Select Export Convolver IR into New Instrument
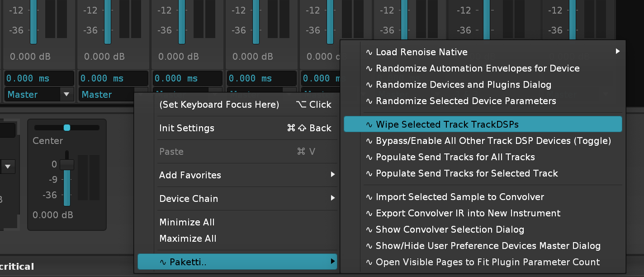The image size is (644, 277). click(x=468, y=213)
